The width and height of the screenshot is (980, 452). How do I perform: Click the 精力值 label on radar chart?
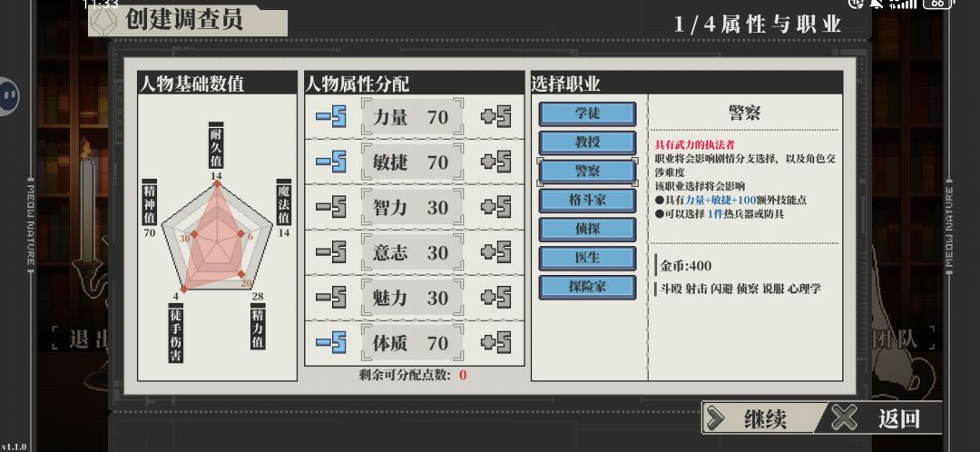(x=258, y=327)
